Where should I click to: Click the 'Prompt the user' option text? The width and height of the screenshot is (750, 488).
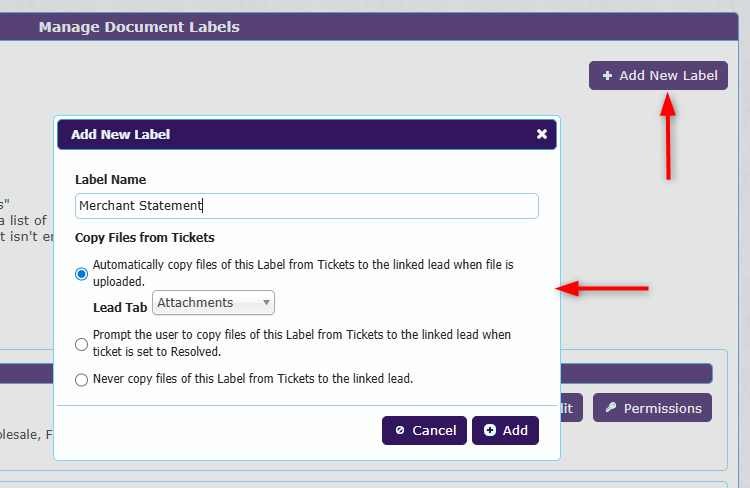coord(302,343)
